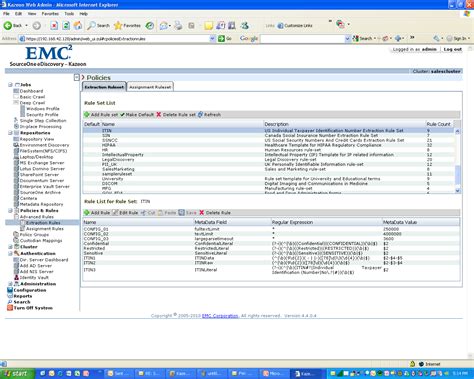This screenshot has height=379, width=474.
Task: Select Extraction Rules tree item
Action: (43, 223)
